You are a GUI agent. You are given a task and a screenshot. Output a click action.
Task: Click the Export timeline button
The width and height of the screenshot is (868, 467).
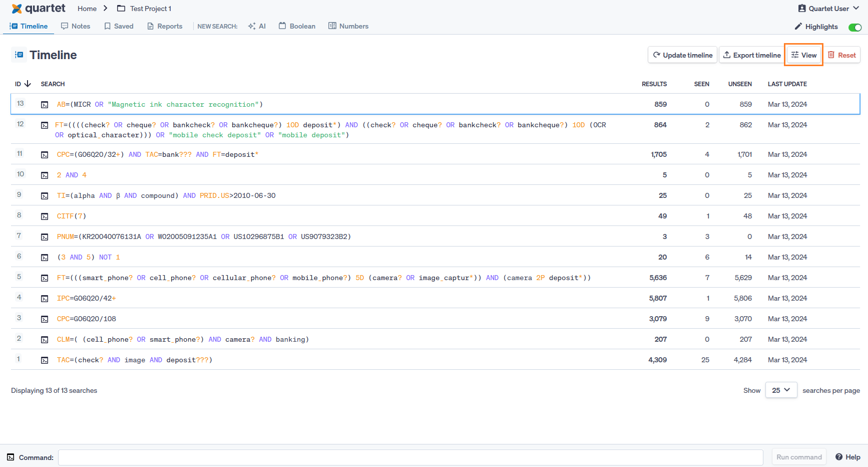(751, 55)
